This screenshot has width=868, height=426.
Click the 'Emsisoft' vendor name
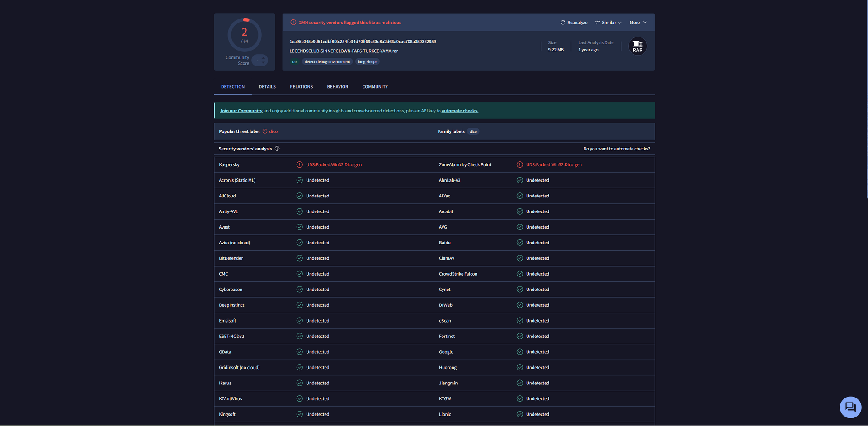point(227,321)
